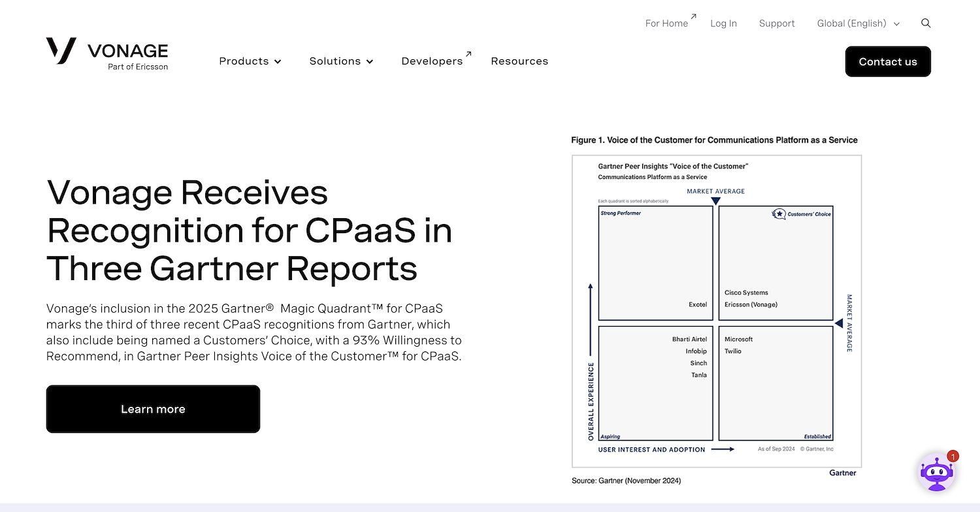Click 'Twilio' in the Established quadrant

coord(732,351)
